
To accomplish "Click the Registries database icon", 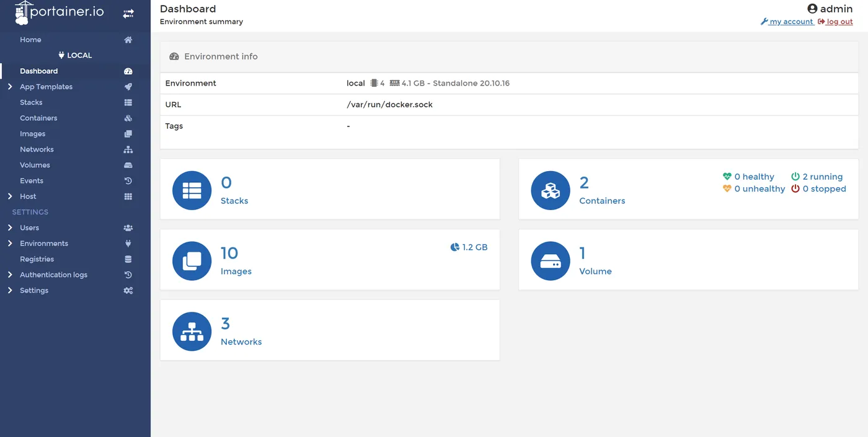I will tap(128, 259).
